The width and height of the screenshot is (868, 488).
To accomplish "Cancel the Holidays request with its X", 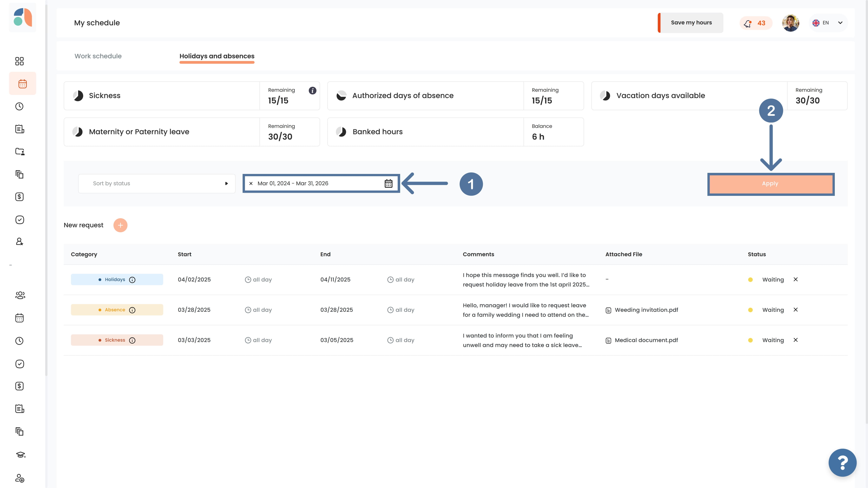I will [x=796, y=280].
